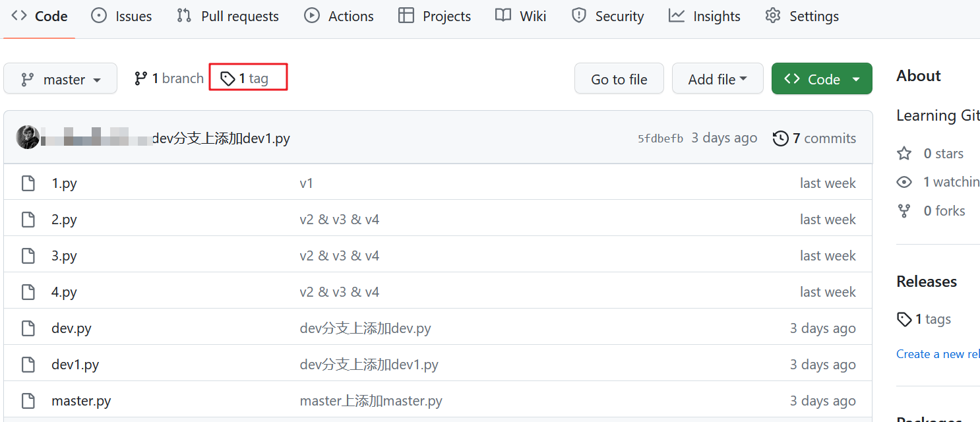Click the branch icon beside 1 branch
Image resolution: width=980 pixels, height=422 pixels.
140,78
